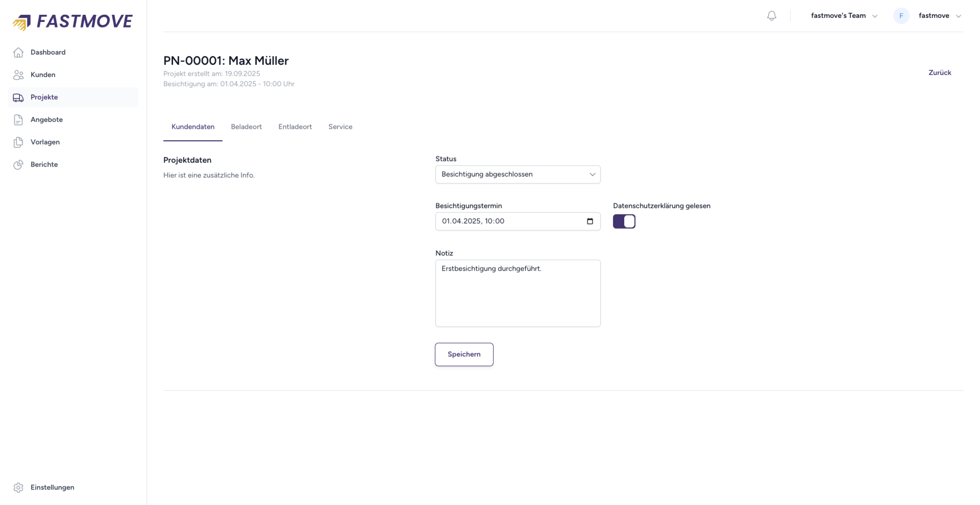Click the Zurück link

[x=939, y=73]
